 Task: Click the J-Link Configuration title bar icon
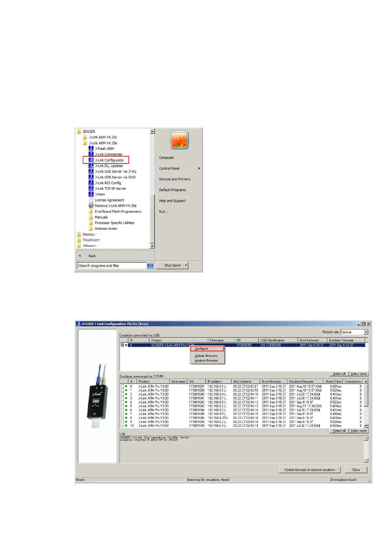pos(78,324)
